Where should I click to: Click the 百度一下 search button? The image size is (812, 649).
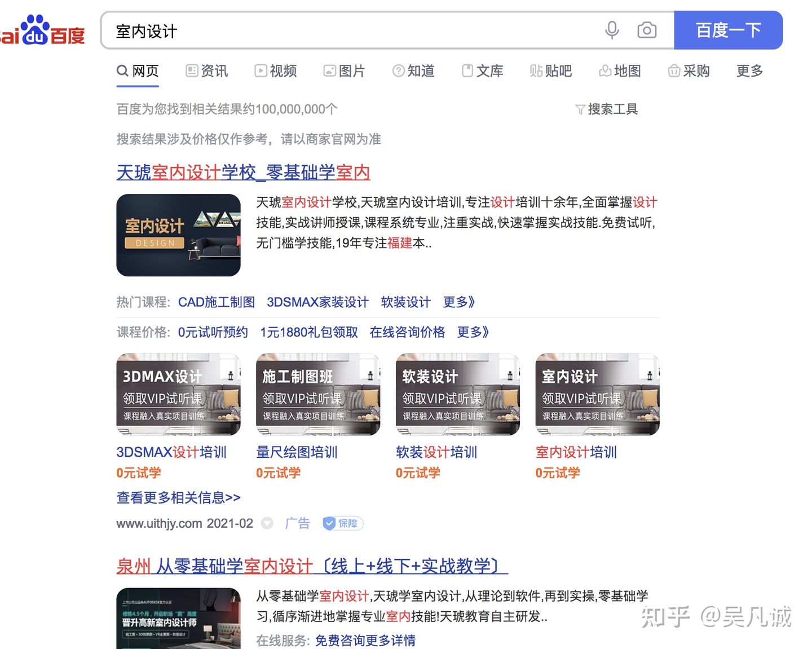728,30
